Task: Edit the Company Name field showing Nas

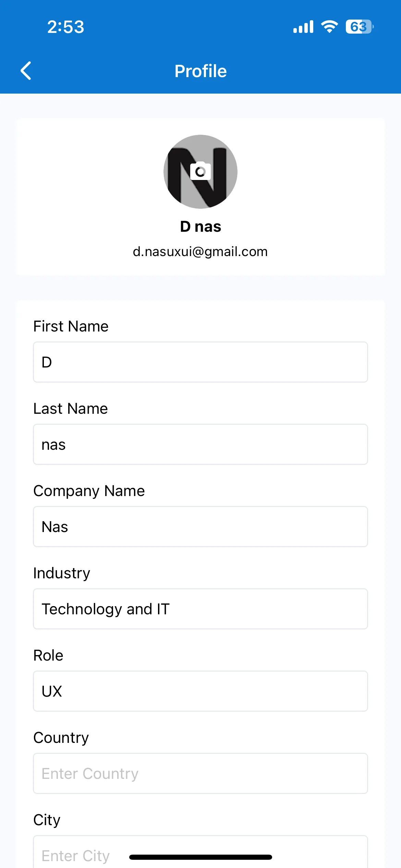Action: 200,527
